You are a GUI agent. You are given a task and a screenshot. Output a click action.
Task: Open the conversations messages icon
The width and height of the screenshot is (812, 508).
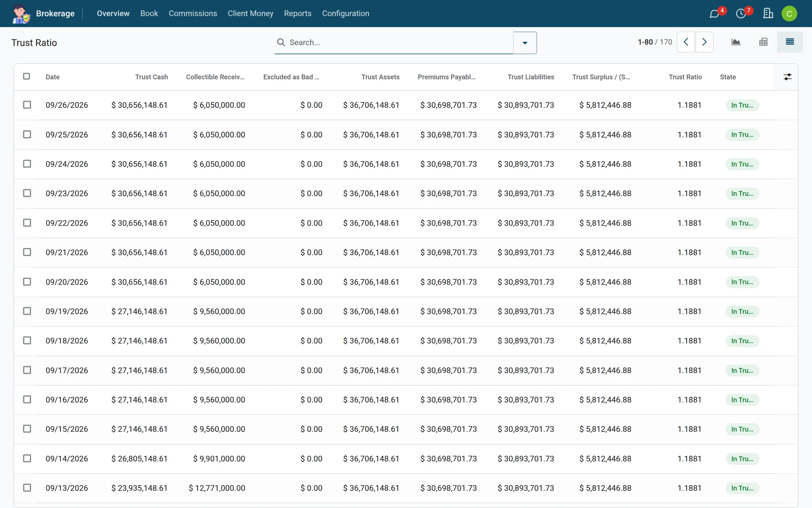pos(714,14)
